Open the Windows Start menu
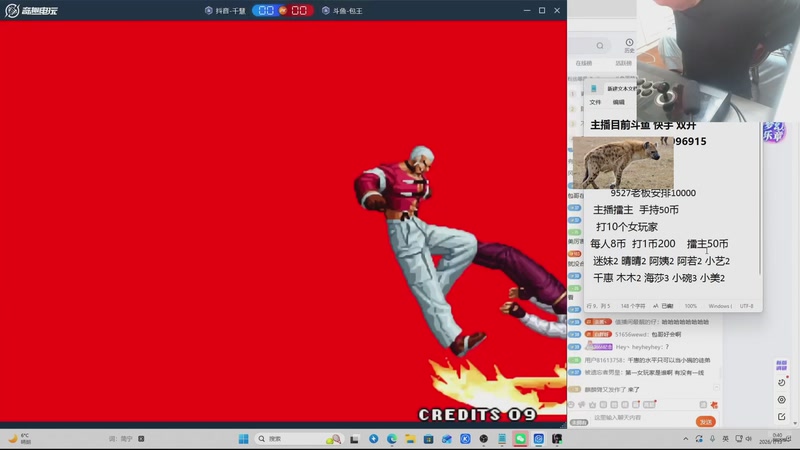This screenshot has height=450, width=800. 243,439
